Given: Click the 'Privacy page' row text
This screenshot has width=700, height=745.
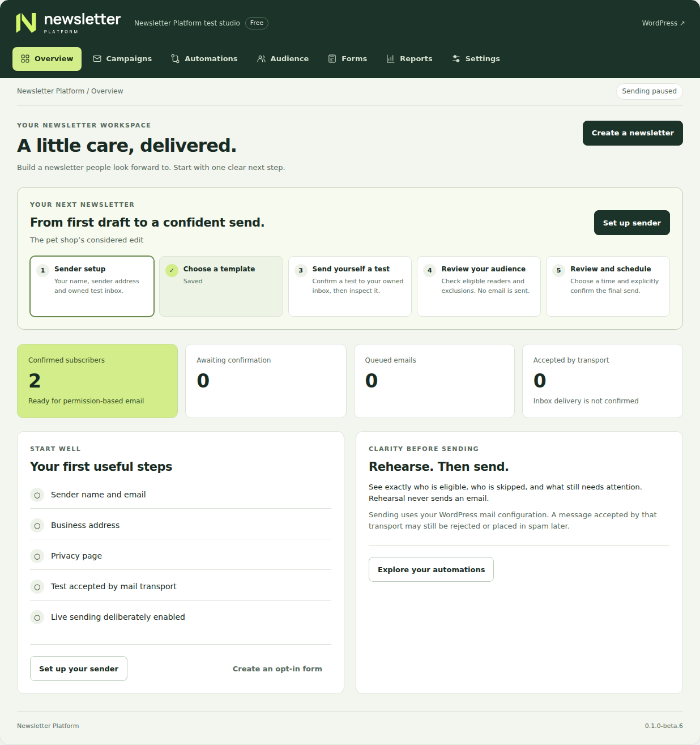Looking at the screenshot, I should coord(76,556).
